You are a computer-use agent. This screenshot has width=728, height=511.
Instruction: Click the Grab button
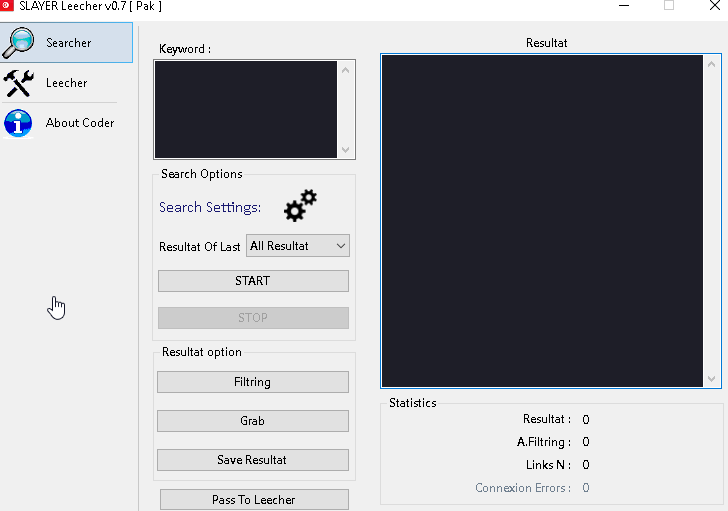coord(253,421)
